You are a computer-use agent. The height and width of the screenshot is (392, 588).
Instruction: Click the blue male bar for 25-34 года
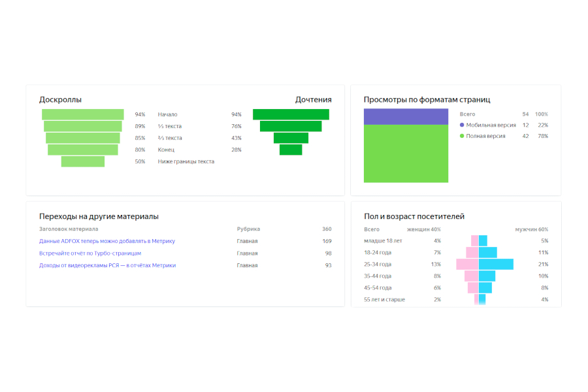(496, 265)
